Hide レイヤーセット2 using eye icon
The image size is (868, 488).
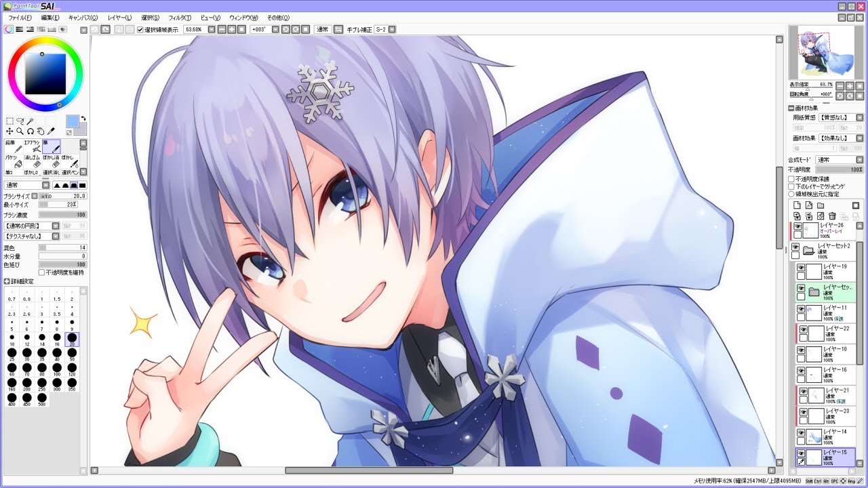(796, 247)
